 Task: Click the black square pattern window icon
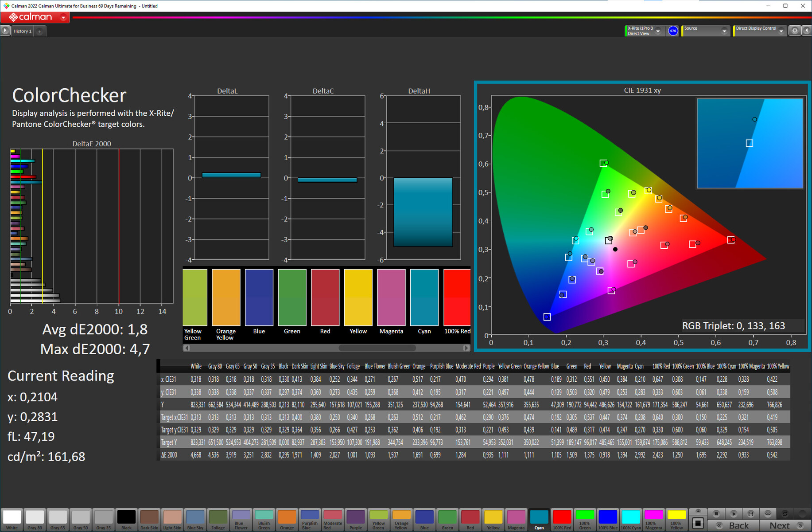698,523
